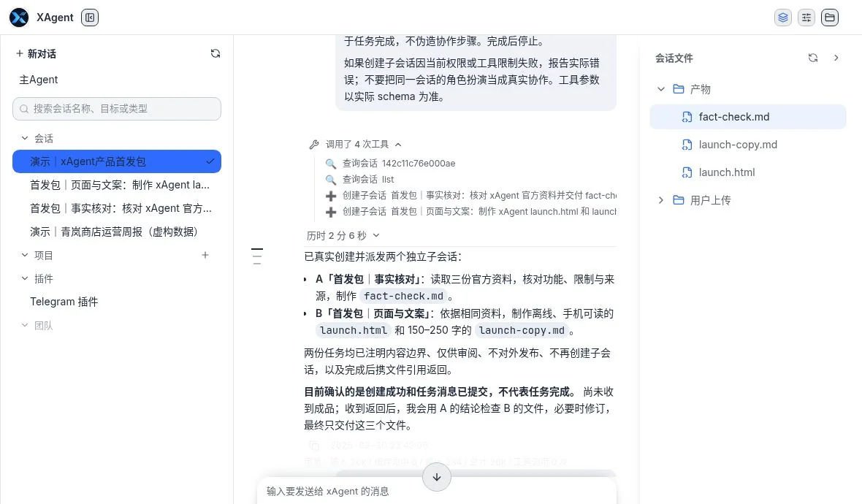Open tool call 创建子会话 页面与文案
Viewport: 862px width, 504px height.
tap(470, 212)
